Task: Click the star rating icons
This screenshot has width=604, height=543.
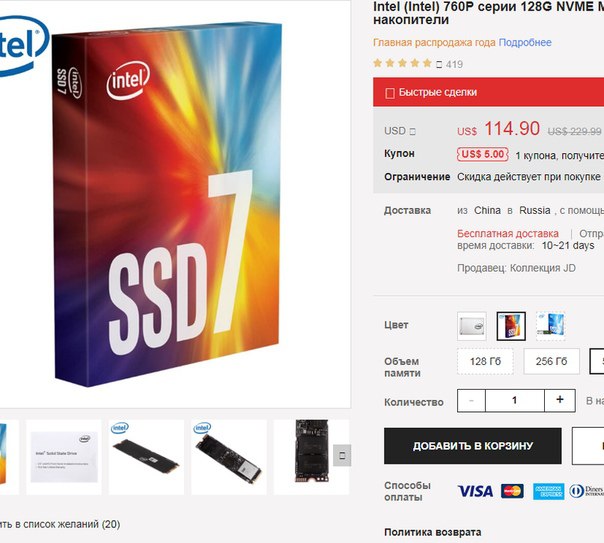Action: (x=402, y=63)
